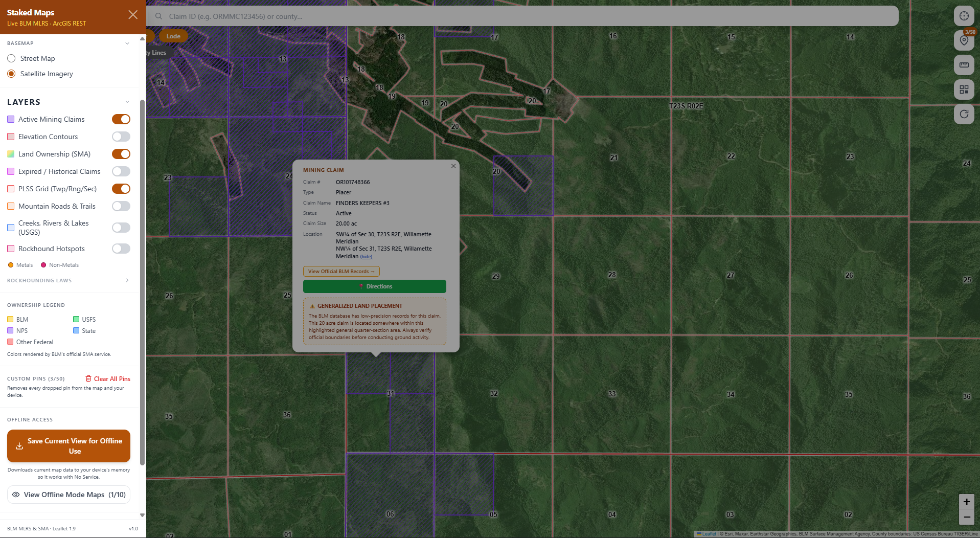Click the warning triangle in Generalized Land Placement
The image size is (980, 538).
312,306
